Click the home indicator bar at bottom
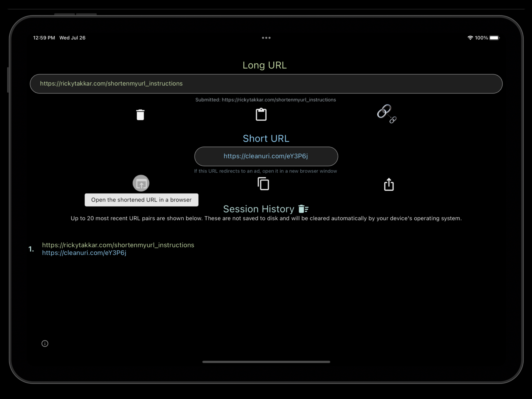The height and width of the screenshot is (399, 532). pos(266,362)
